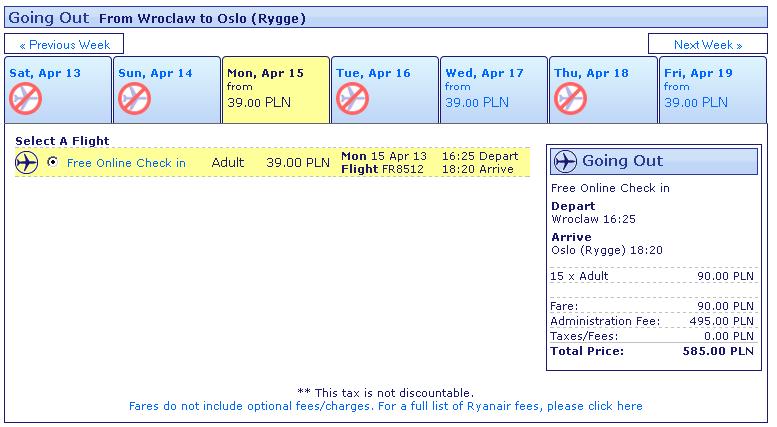Viewport: 777px width, 427px height.
Task: Click 39.00 PLN price on Wed, Apr 17
Action: [477, 103]
